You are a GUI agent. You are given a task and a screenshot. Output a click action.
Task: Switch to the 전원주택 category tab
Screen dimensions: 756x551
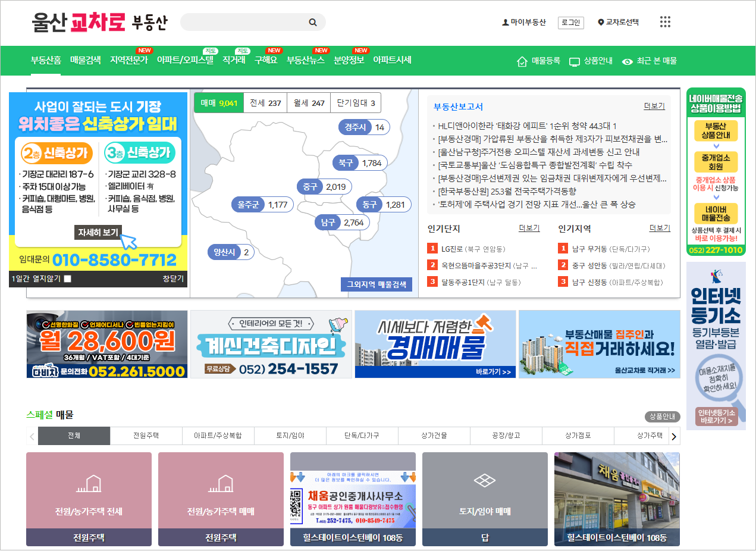[146, 436]
